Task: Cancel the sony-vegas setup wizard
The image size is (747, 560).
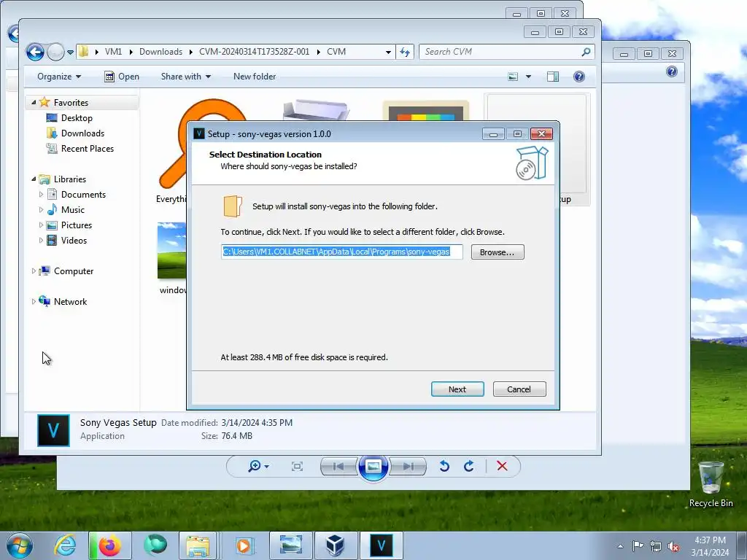Action: [519, 389]
